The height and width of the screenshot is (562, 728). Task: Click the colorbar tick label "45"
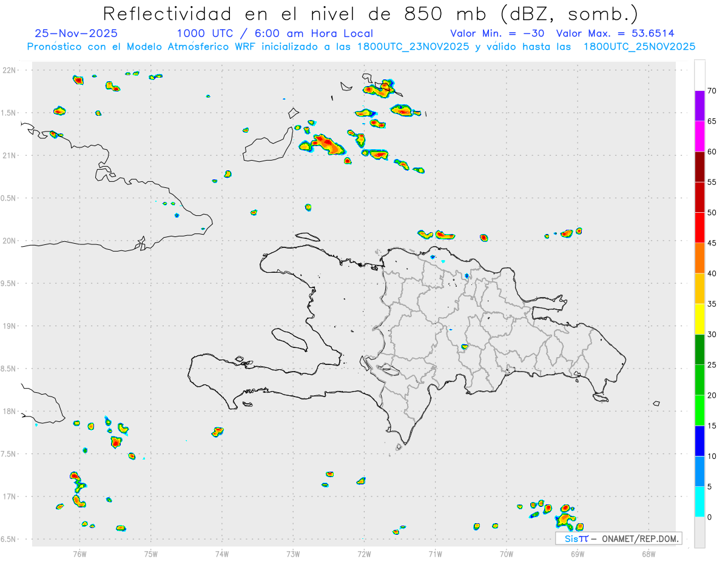712,243
